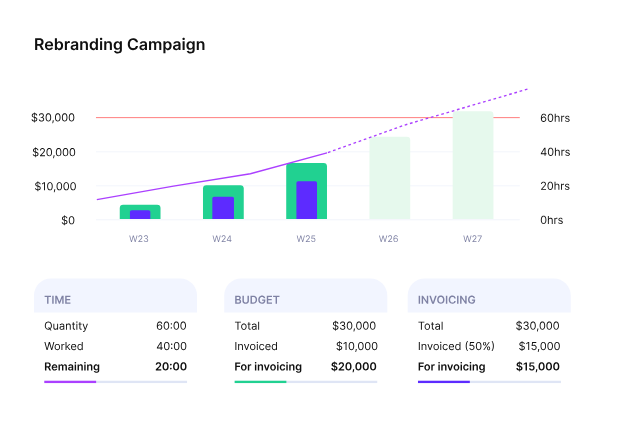The width and height of the screenshot is (620, 430).
Task: Open the BUDGET card header
Action: point(305,299)
